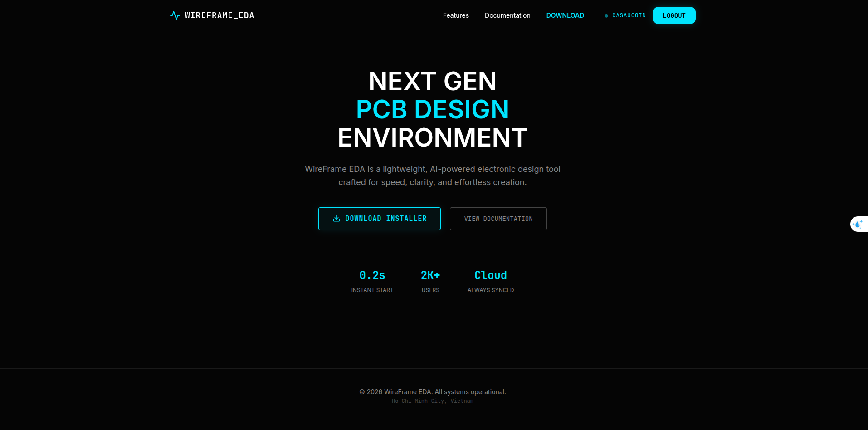Click the LOGOUT button
Viewport: 868px width, 430px height.
[674, 15]
